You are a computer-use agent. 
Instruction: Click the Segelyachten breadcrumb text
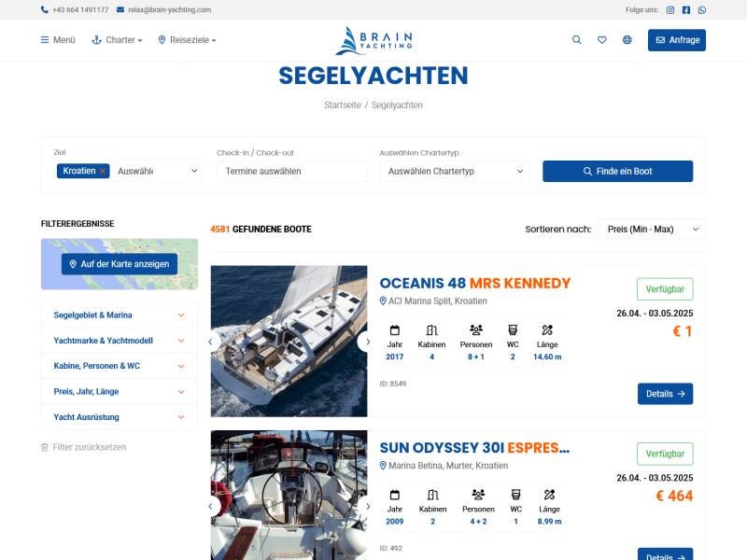[397, 105]
